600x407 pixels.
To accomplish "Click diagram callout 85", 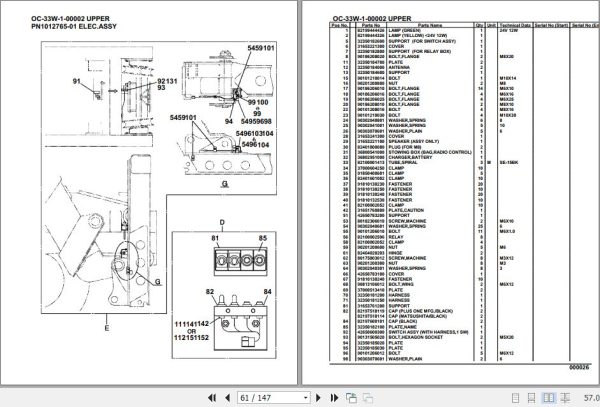I will 262,238.
